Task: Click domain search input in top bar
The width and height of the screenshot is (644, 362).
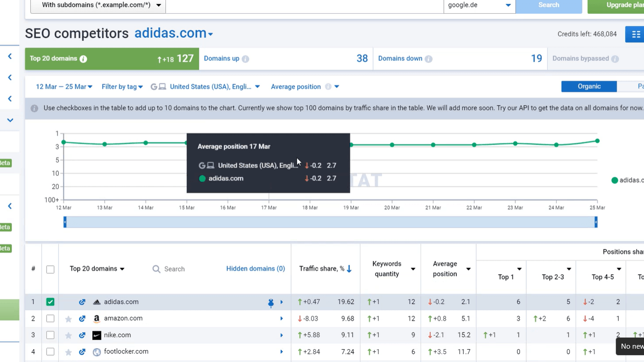Action: click(305, 6)
